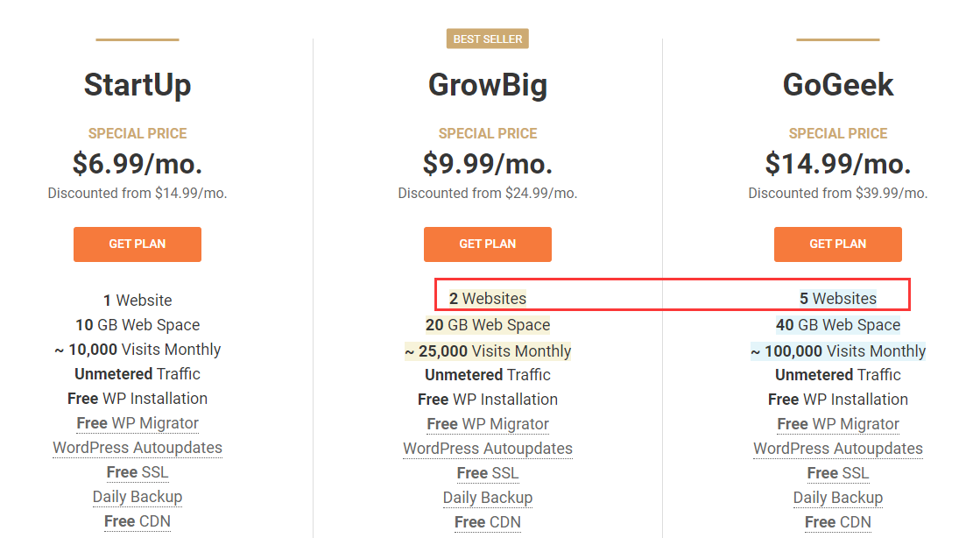This screenshot has width=980, height=538.
Task: Click Free WP Migrator under GrowBig
Action: coord(488,424)
